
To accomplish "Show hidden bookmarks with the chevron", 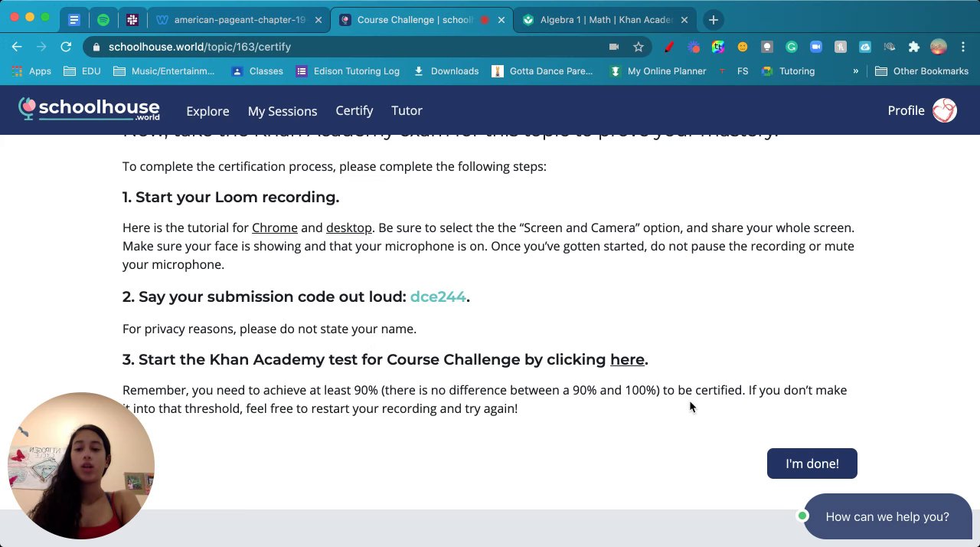I will click(x=856, y=71).
